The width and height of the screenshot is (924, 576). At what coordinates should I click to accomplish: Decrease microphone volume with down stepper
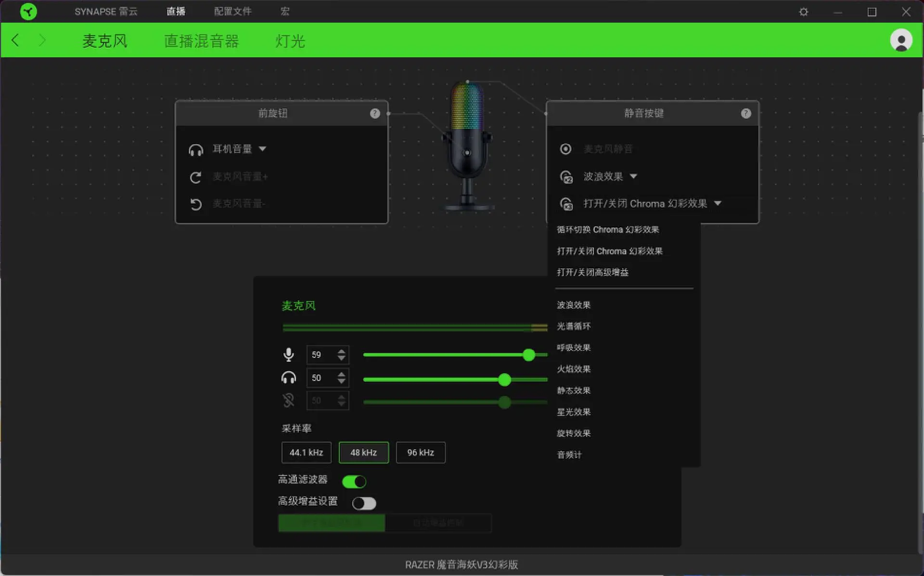[341, 358]
